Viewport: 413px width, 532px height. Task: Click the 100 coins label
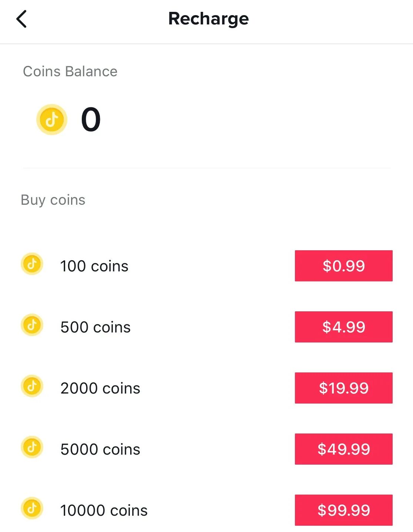pos(94,266)
